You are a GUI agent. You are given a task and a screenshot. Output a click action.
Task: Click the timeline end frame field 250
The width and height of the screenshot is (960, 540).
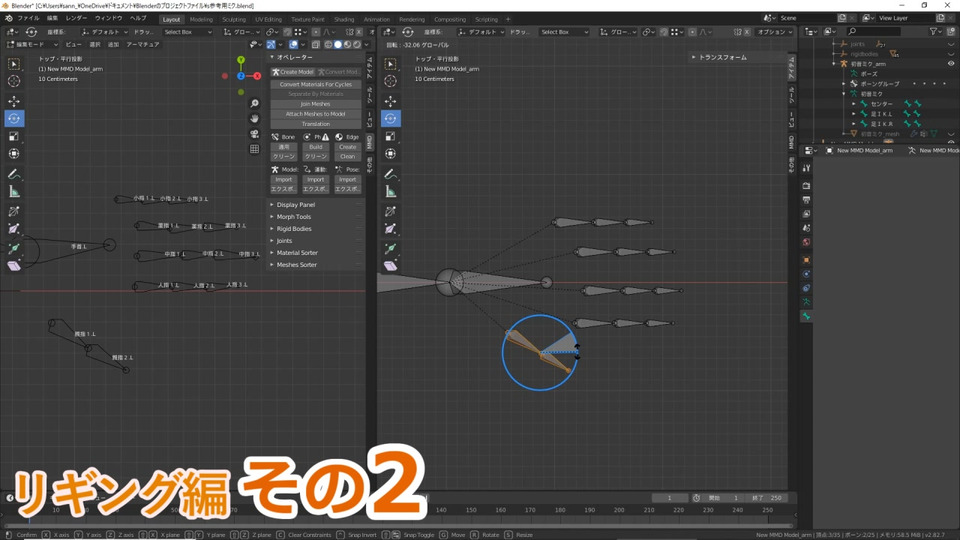767,498
